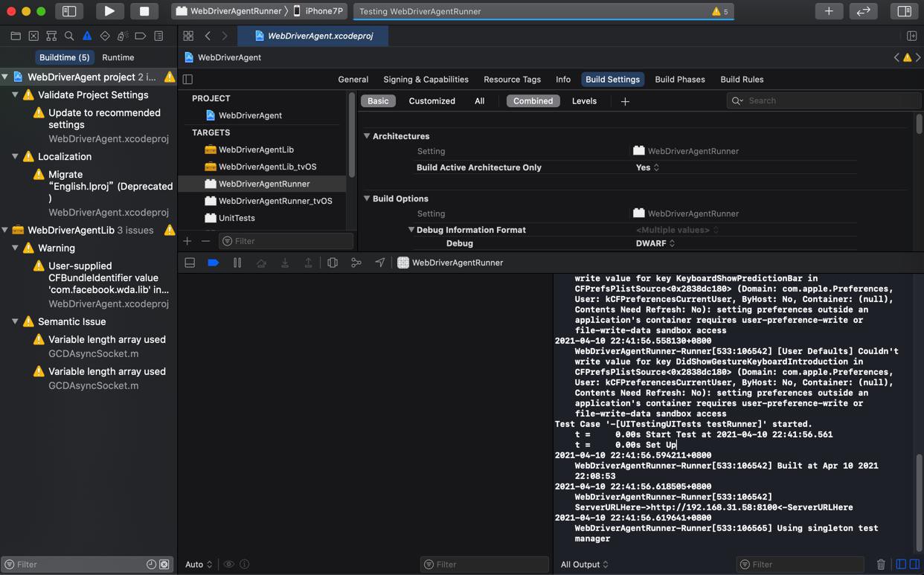Toggle the variables view pane button
This screenshot has width=924, height=575.
[901, 565]
